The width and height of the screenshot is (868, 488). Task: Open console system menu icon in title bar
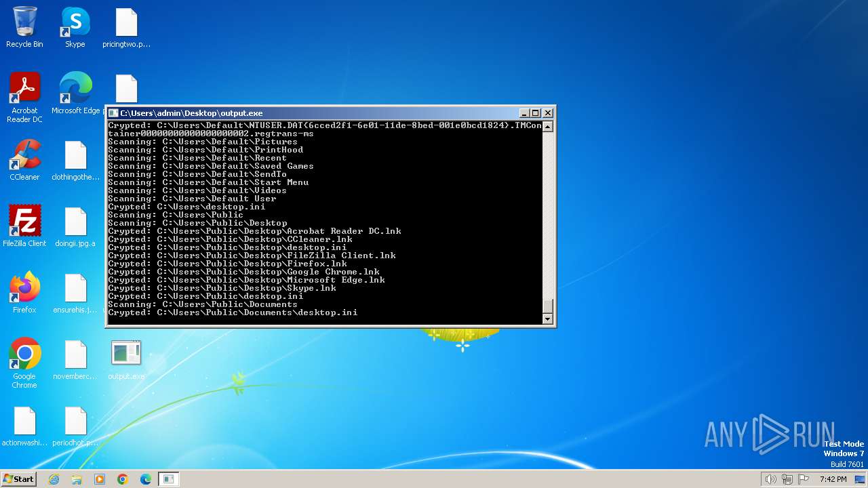(113, 113)
